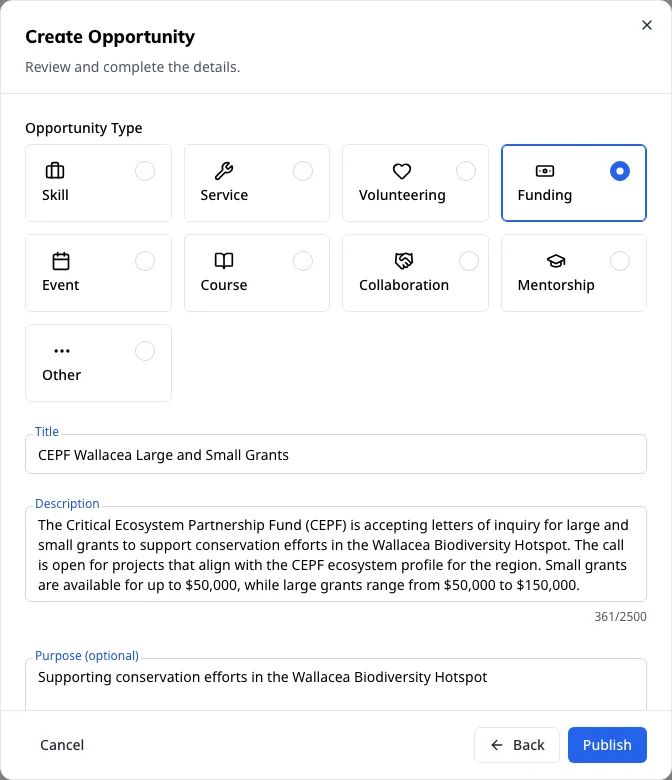Click the Course label text
This screenshot has height=780, width=672.
224,285
